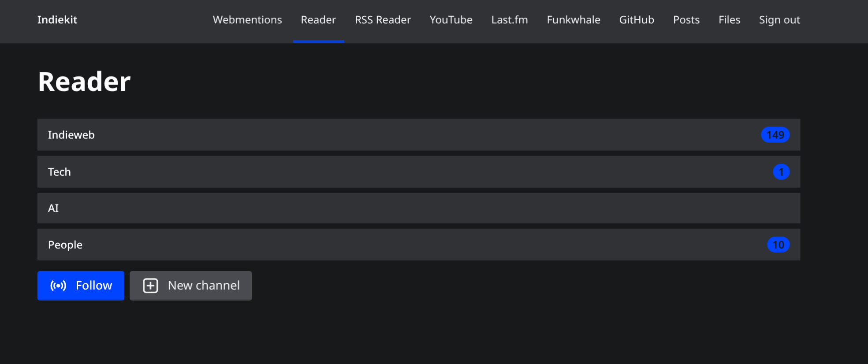Viewport: 868px width, 364px height.
Task: Sign out of Indiekit
Action: point(779,20)
